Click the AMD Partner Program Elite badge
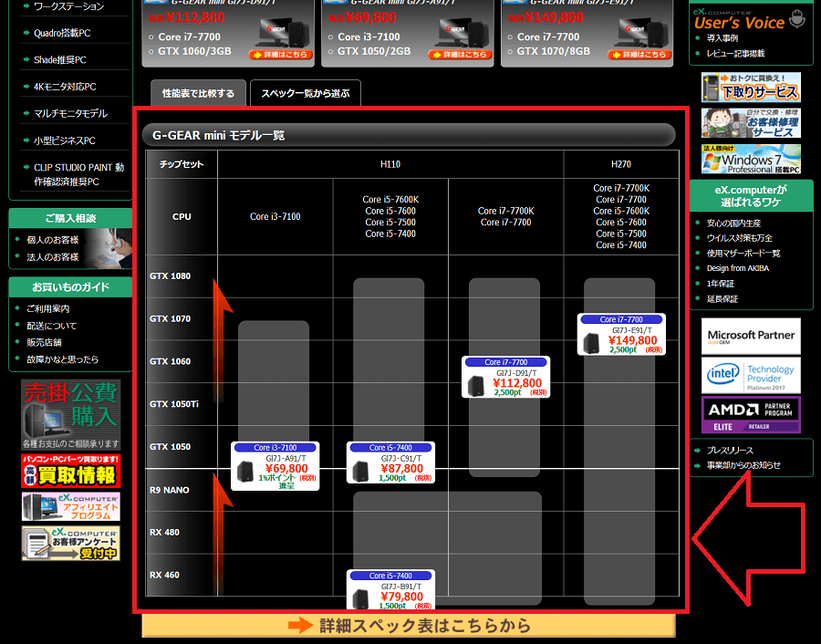The image size is (821, 644). [751, 415]
